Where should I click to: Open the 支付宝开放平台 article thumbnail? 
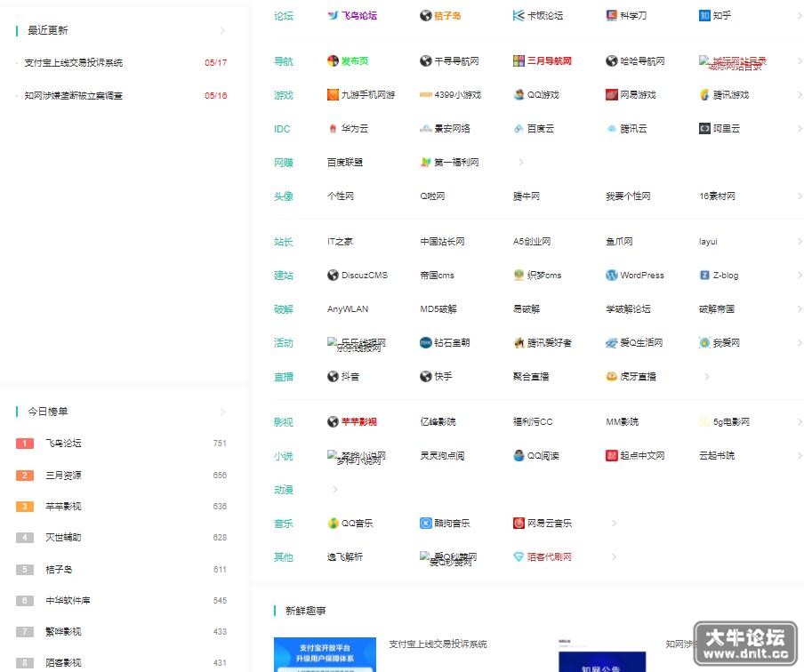point(326,654)
